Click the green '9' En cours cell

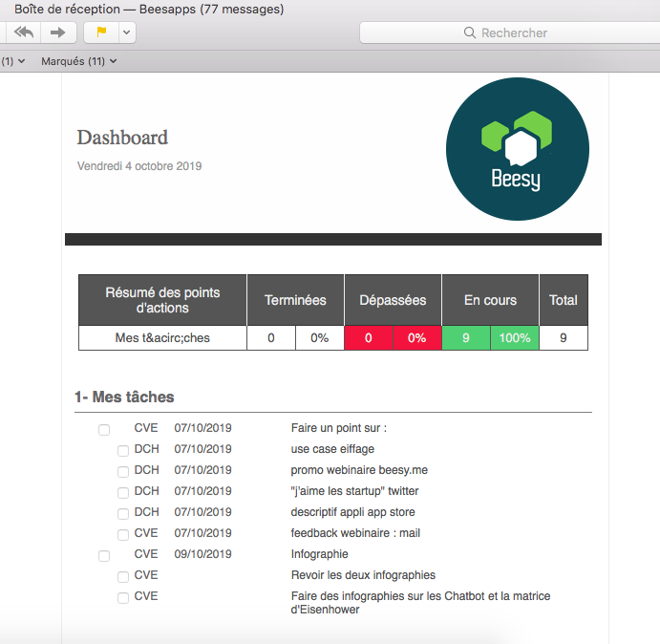(466, 338)
